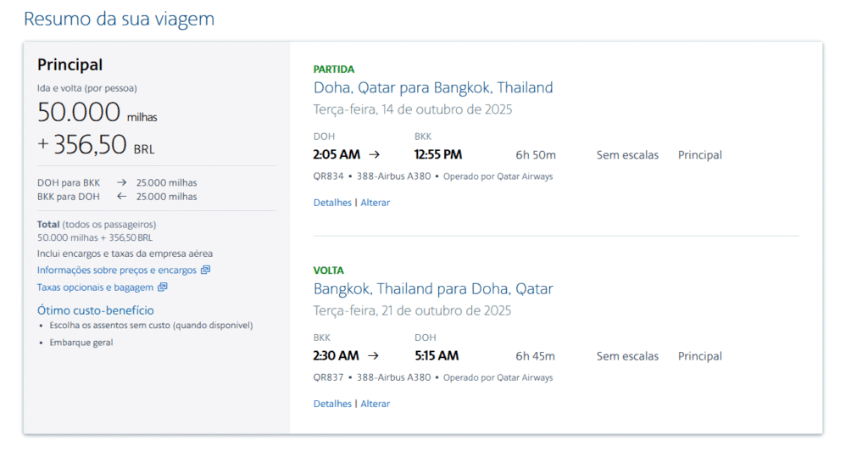Click the arrow icon after 2:05 AM departure
Viewport: 868px width, 452px height.
(x=374, y=154)
